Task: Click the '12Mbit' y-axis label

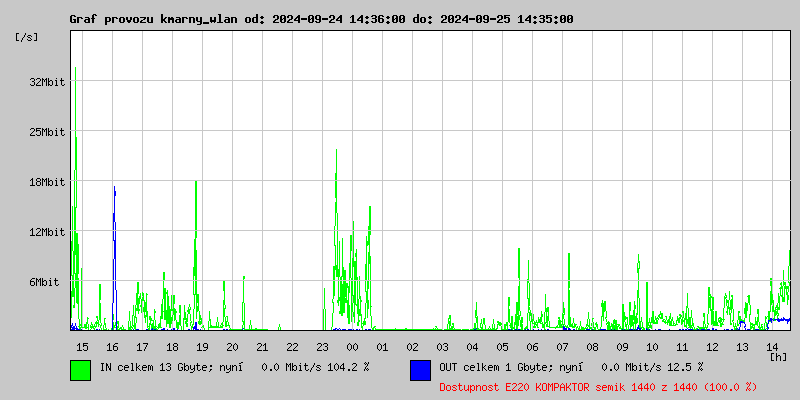Action: (47, 232)
